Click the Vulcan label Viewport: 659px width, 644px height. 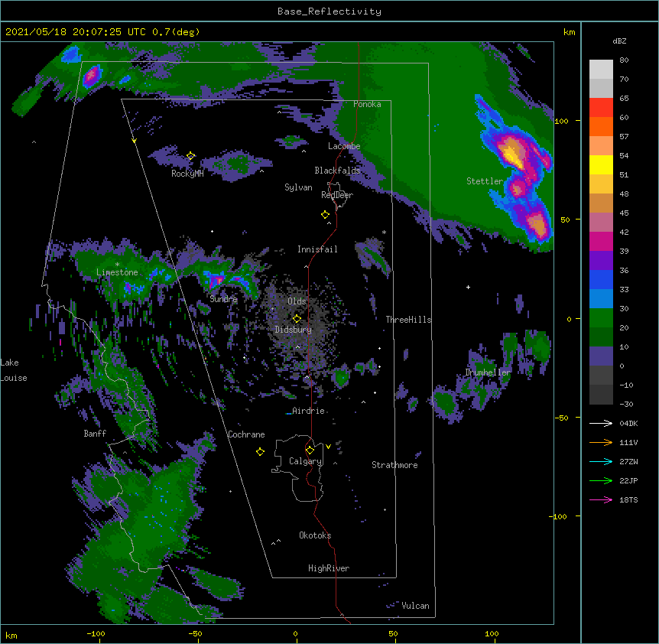[x=415, y=606]
